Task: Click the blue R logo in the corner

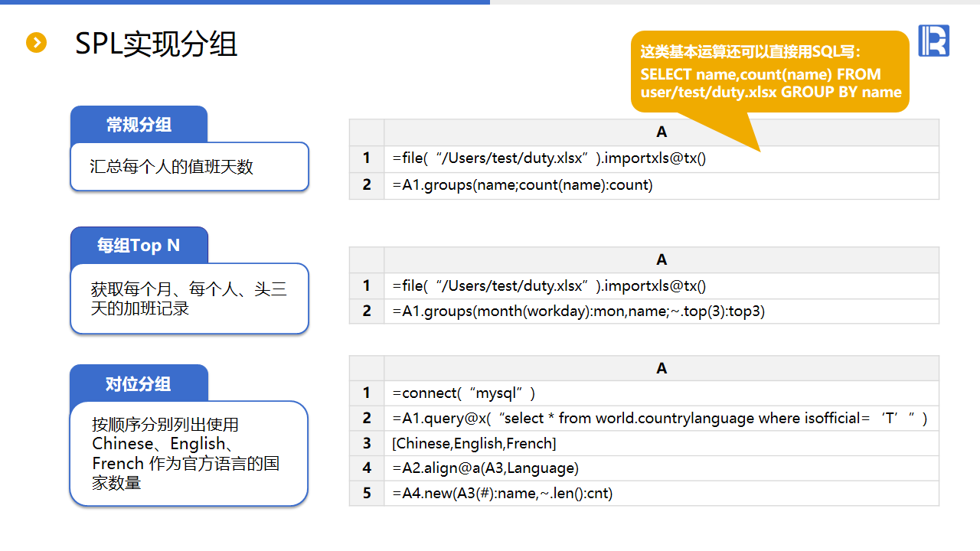Action: [933, 41]
